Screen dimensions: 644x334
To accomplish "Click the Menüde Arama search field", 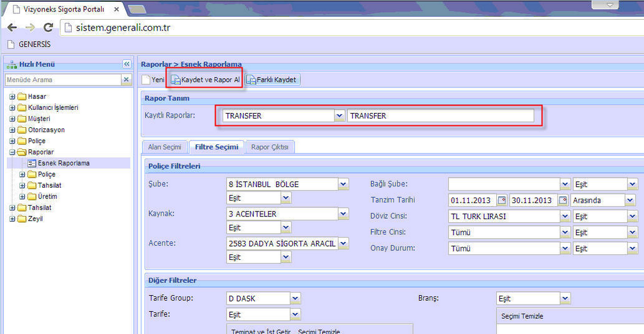I will [x=62, y=80].
